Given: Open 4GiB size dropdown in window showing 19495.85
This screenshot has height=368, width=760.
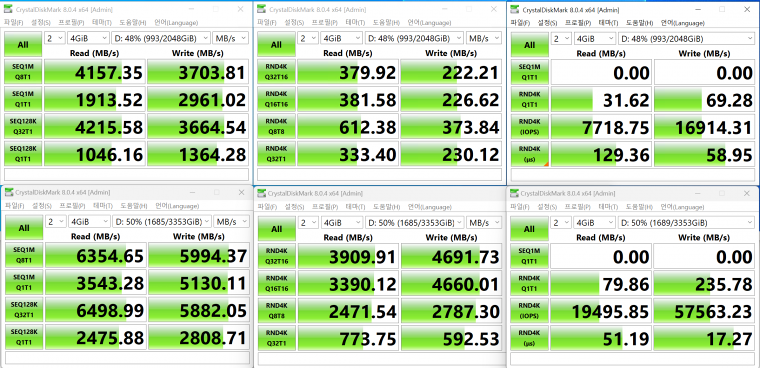Looking at the screenshot, I should 595,223.
